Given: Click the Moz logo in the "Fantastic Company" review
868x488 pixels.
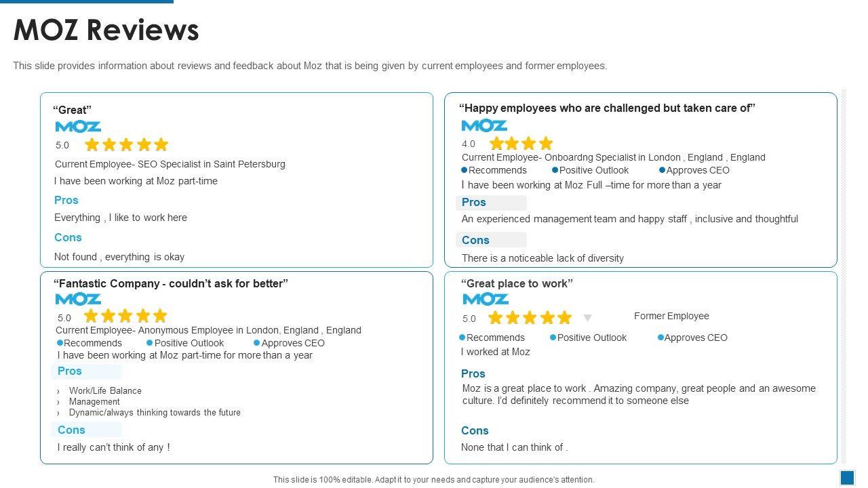Looking at the screenshot, I should tap(78, 299).
